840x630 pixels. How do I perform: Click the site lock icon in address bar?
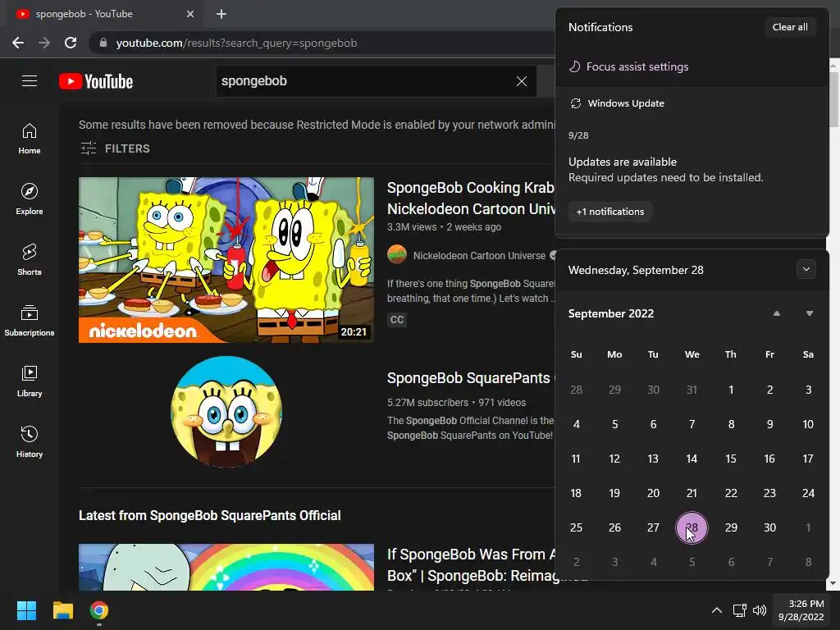(x=103, y=43)
